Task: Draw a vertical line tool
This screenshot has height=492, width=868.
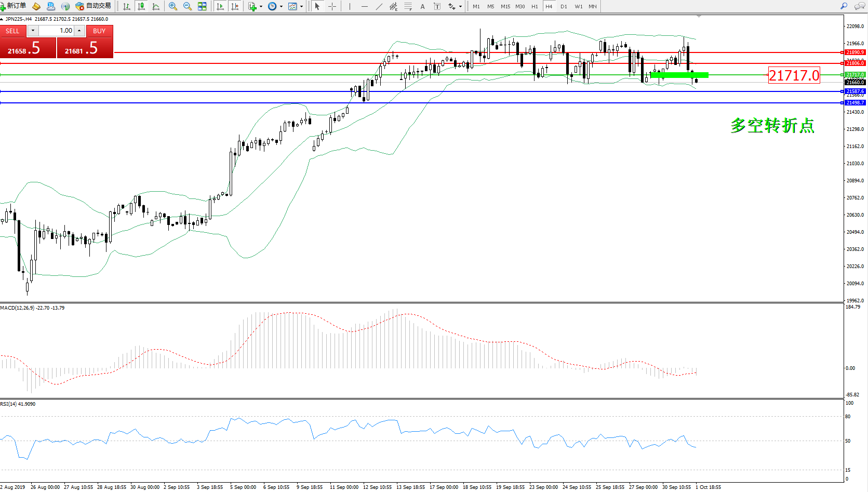Action: tap(350, 6)
